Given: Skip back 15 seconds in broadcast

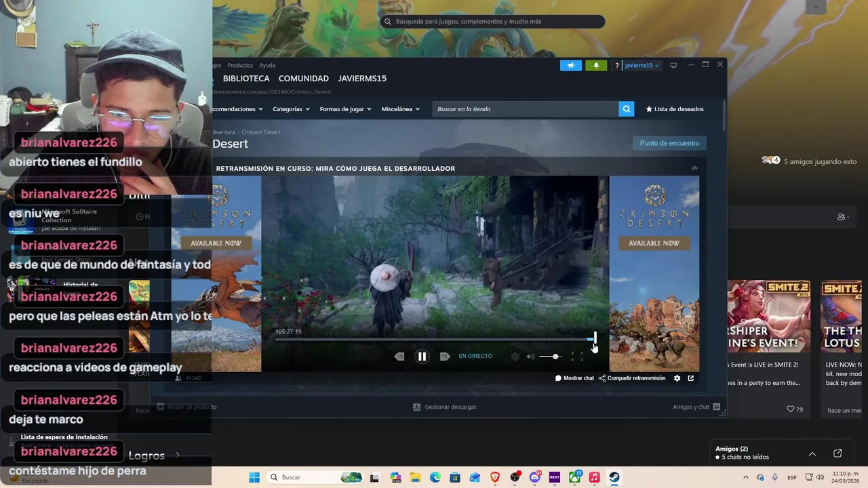Looking at the screenshot, I should 399,357.
